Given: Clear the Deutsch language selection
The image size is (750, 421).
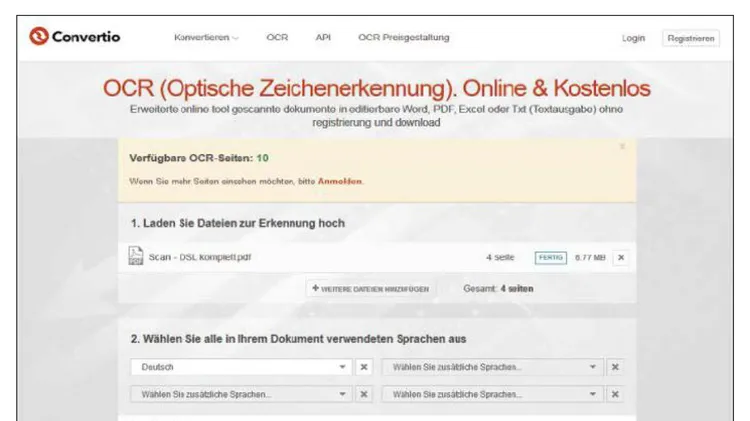Looking at the screenshot, I should pyautogui.click(x=364, y=367).
